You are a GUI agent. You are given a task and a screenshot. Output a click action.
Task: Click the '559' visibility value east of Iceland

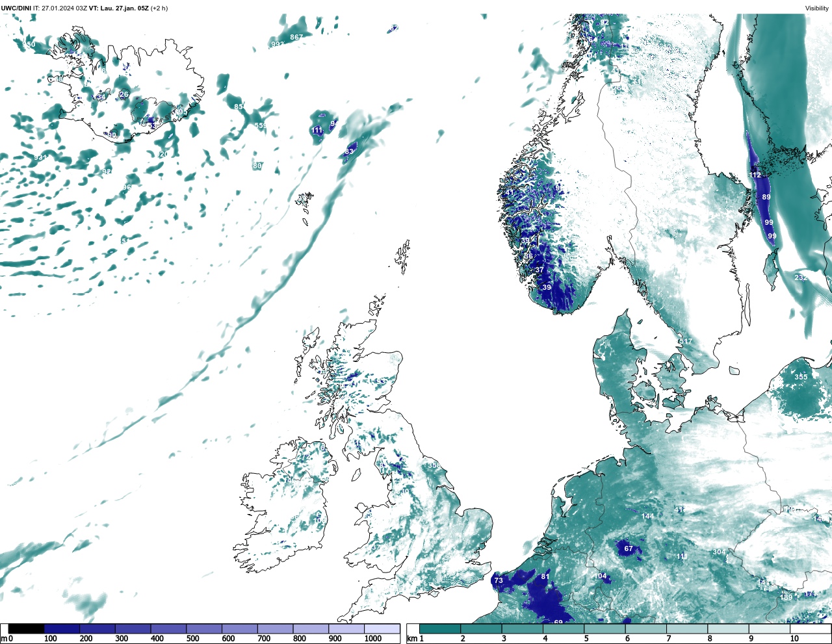point(261,125)
